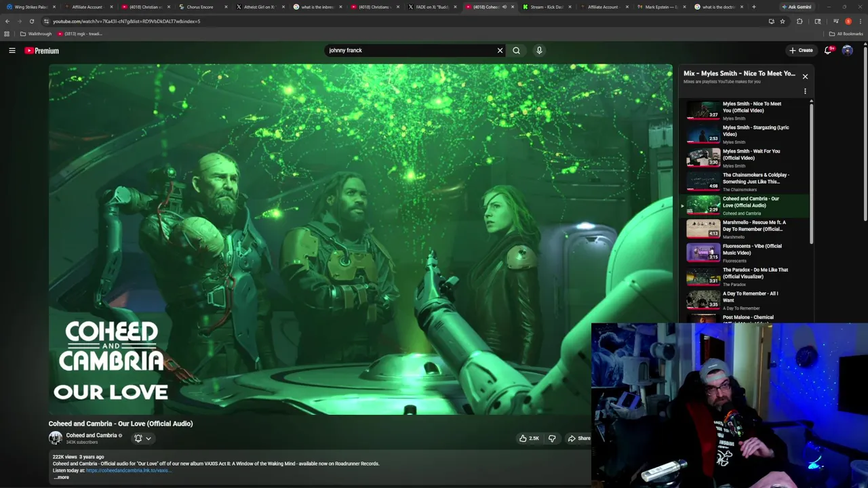Open Coheed and Cambria channel avatar
The height and width of the screenshot is (488, 868).
[x=55, y=438]
